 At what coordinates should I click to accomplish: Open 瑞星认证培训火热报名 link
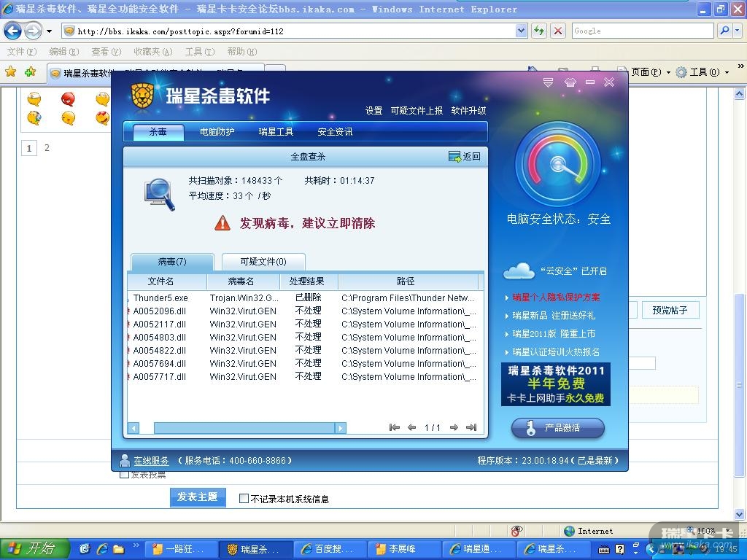tap(556, 352)
